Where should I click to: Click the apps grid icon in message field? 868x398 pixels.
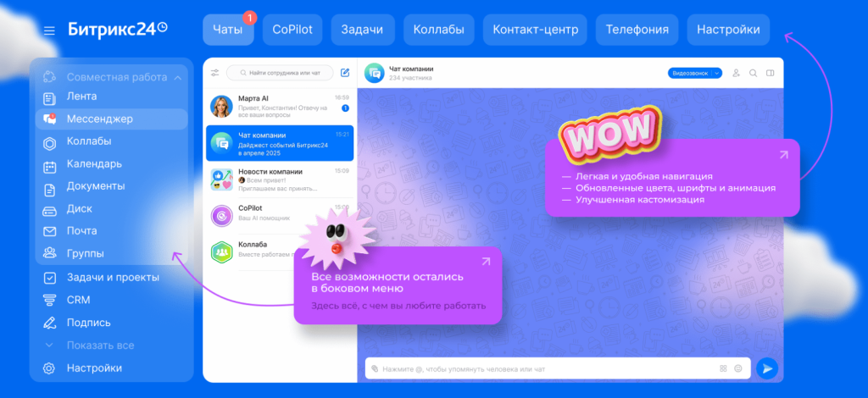point(723,368)
